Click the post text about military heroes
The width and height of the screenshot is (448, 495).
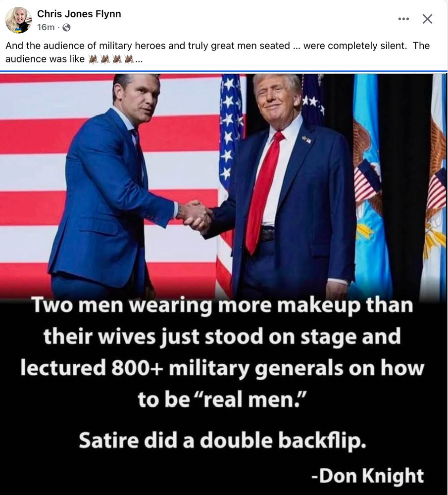click(217, 52)
